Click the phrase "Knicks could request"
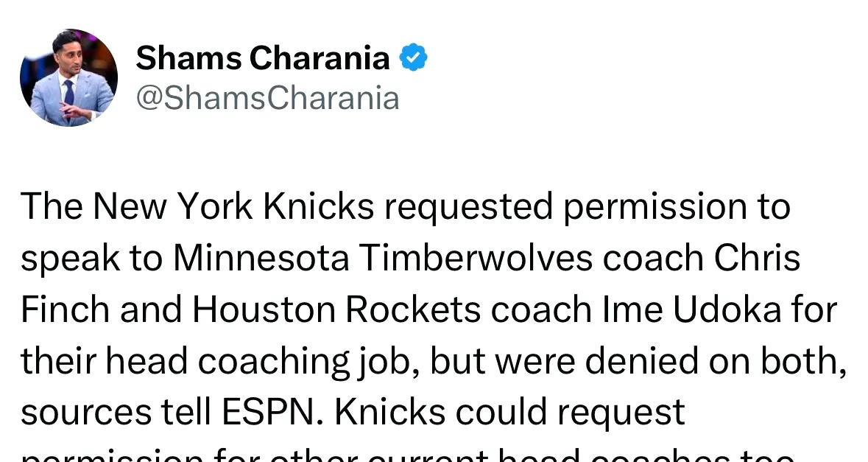Image resolution: width=868 pixels, height=462 pixels. [512, 413]
